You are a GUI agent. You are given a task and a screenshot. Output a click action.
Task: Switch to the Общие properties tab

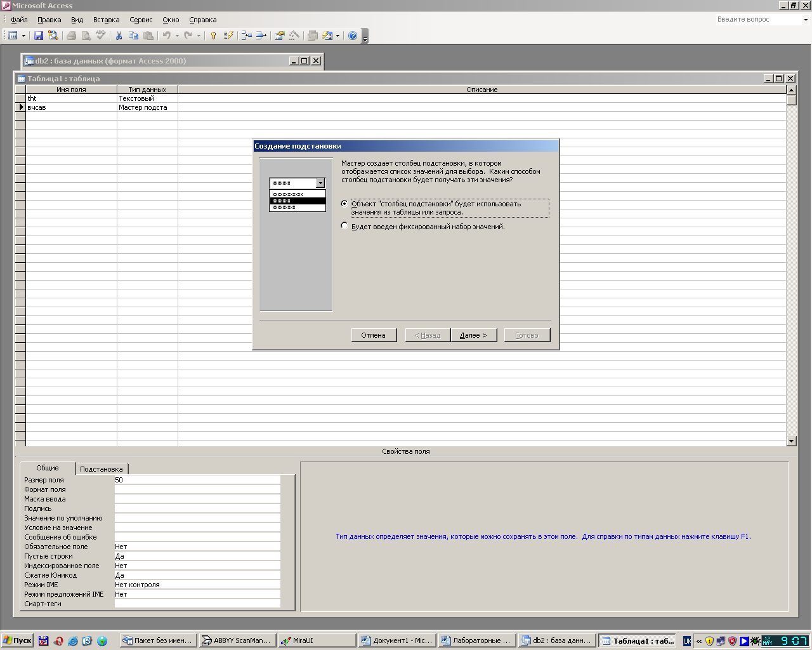point(48,468)
